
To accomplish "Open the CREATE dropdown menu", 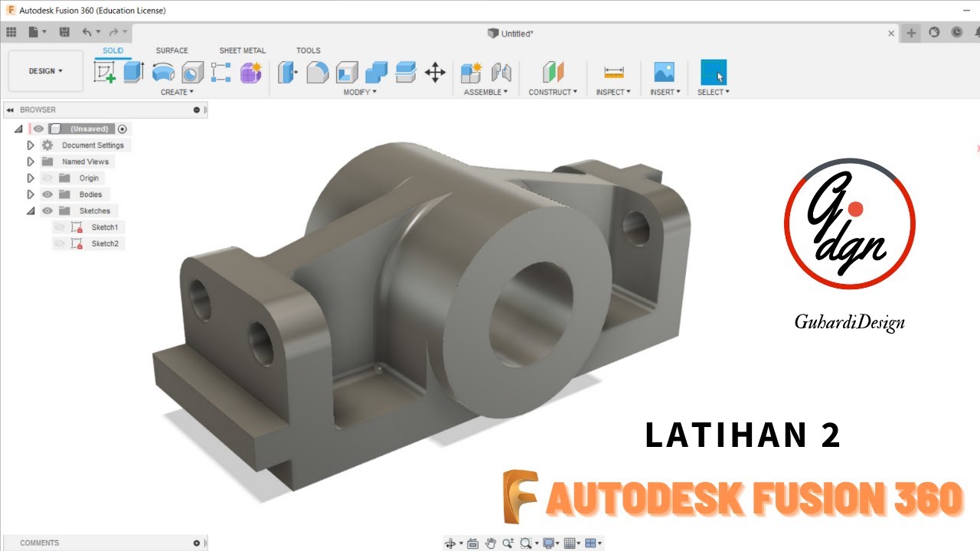I will tap(177, 92).
